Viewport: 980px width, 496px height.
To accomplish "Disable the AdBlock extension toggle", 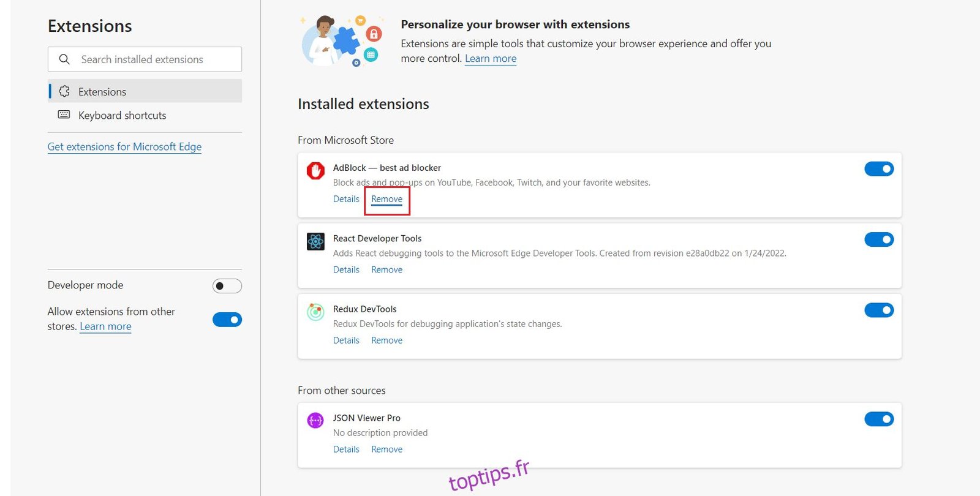I will point(879,169).
